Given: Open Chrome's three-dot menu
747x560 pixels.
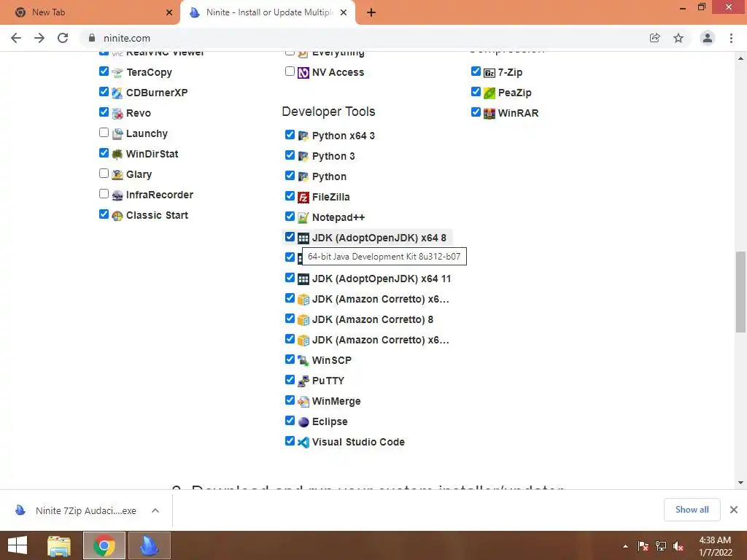Looking at the screenshot, I should tap(731, 38).
